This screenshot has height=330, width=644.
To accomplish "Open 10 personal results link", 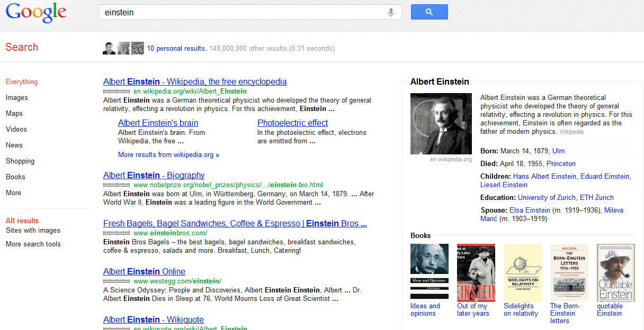I will click(x=176, y=49).
